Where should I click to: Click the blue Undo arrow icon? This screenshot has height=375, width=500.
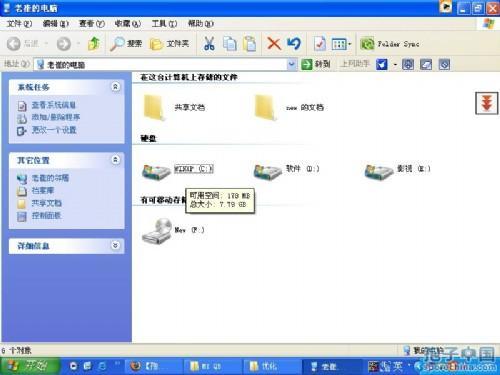[x=294, y=44]
